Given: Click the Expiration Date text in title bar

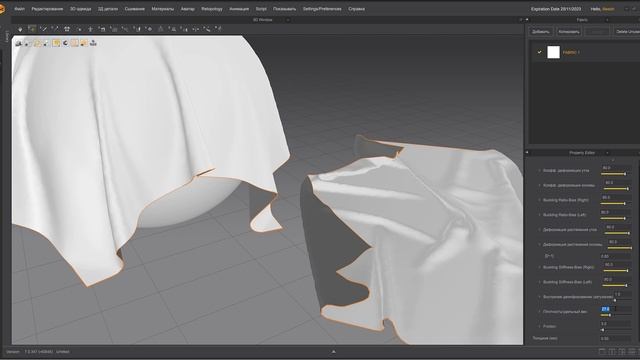Looking at the screenshot, I should click(556, 9).
